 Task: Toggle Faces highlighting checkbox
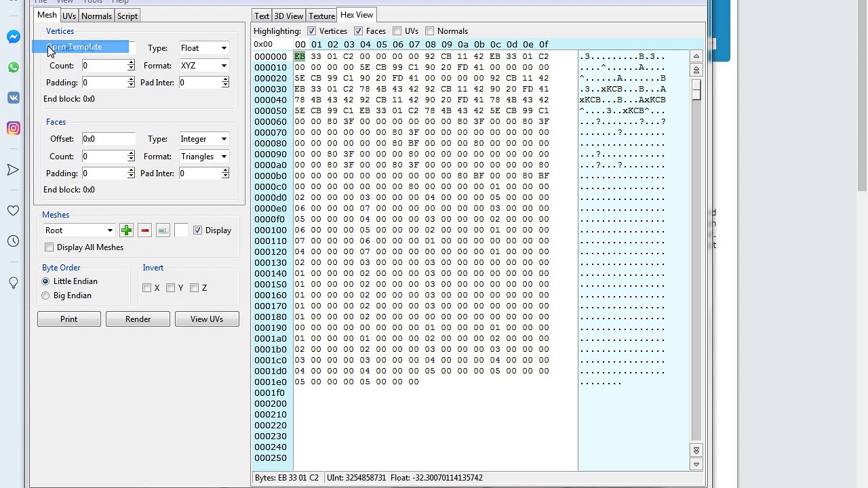(358, 31)
